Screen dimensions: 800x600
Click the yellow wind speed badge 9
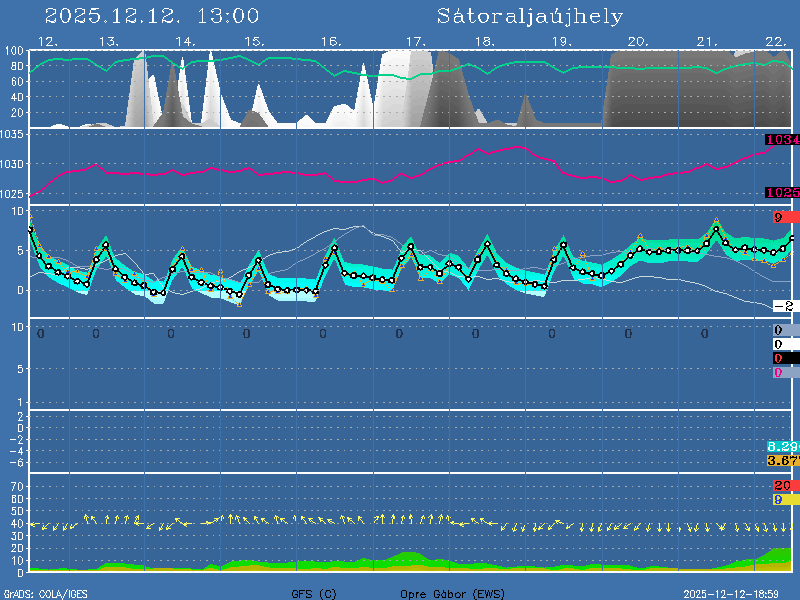click(783, 499)
